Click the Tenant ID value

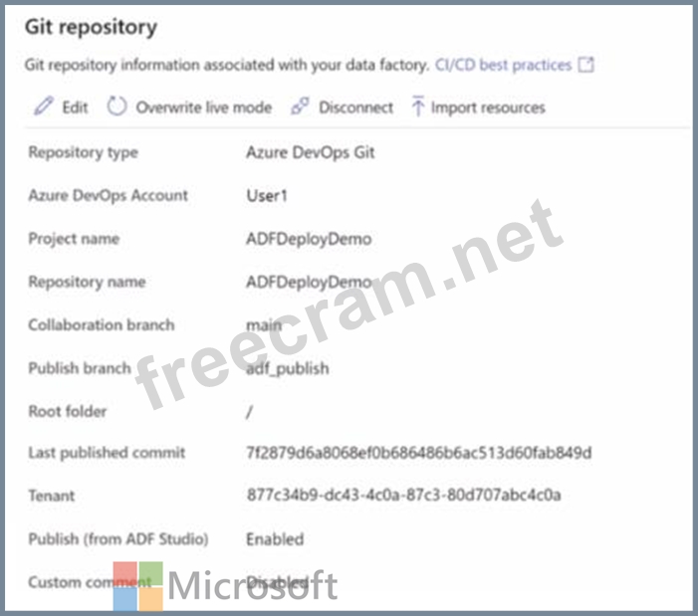pos(403,496)
